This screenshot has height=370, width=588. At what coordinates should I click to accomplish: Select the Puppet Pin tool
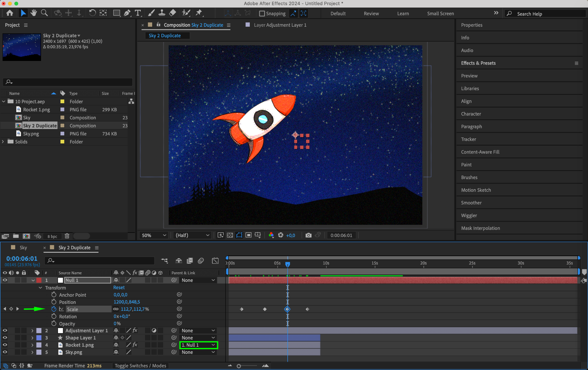[199, 13]
